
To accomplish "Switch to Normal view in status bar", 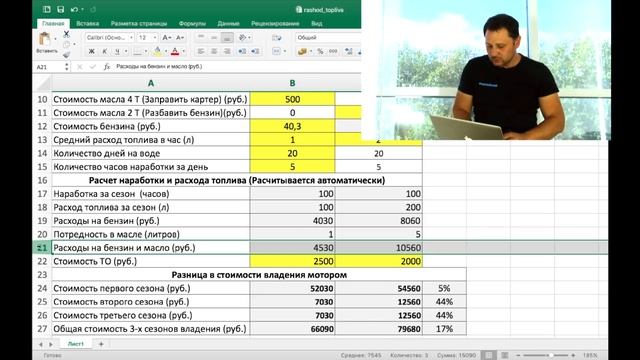I will pos(489,355).
